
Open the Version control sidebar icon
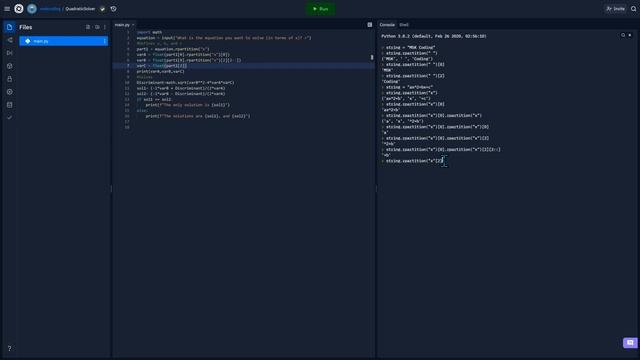point(9,40)
